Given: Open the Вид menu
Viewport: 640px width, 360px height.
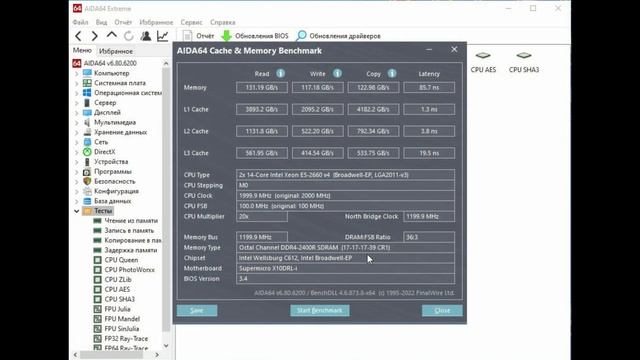Looking at the screenshot, I should click(102, 22).
